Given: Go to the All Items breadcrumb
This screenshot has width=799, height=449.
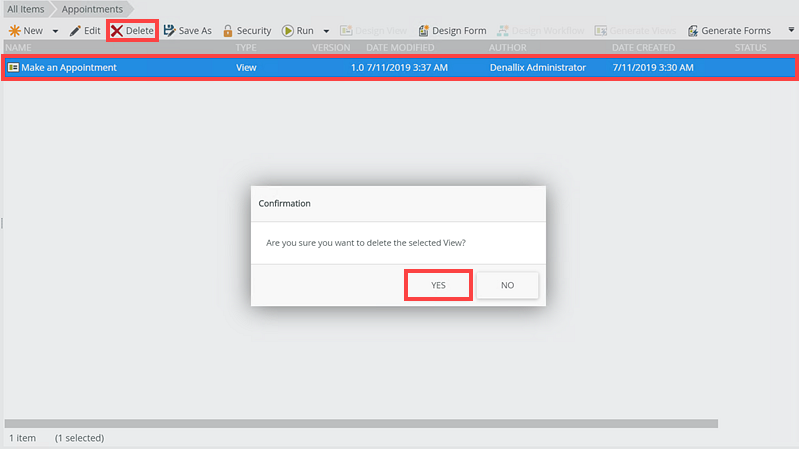Looking at the screenshot, I should [x=25, y=9].
